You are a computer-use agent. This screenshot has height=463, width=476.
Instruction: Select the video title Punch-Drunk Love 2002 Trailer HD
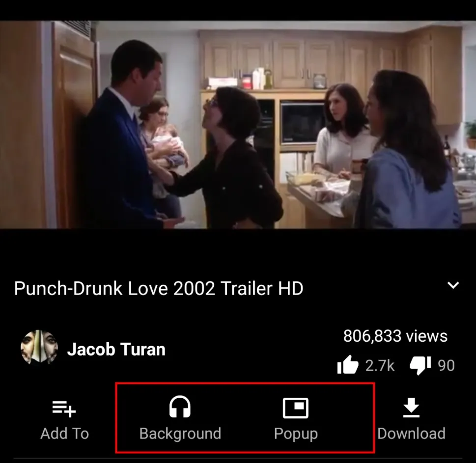tap(159, 288)
